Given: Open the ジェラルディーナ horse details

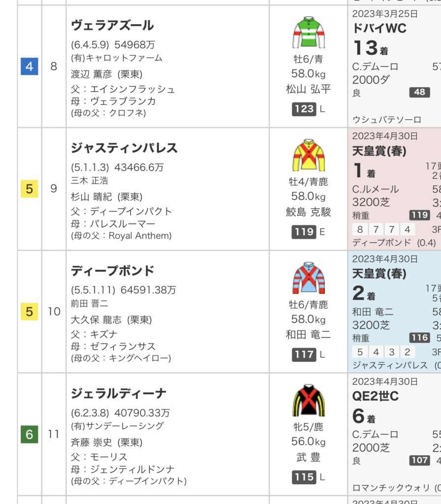Looking at the screenshot, I should point(119,393).
